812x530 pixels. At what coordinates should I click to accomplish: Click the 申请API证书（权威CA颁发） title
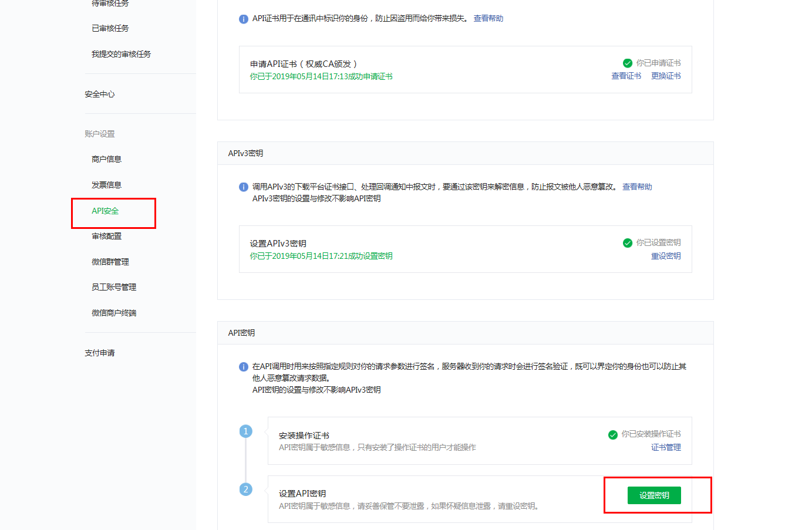tap(304, 64)
